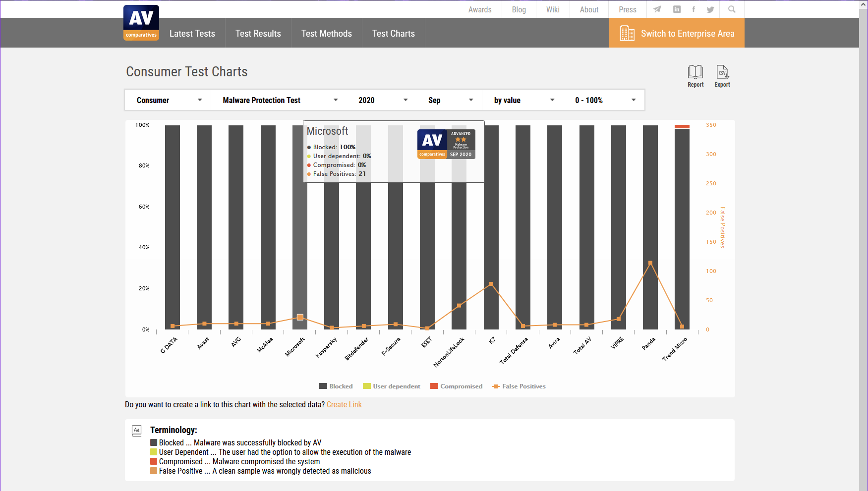Click the Terminology heading
Viewport: 868px width, 491px height.
coord(174,430)
